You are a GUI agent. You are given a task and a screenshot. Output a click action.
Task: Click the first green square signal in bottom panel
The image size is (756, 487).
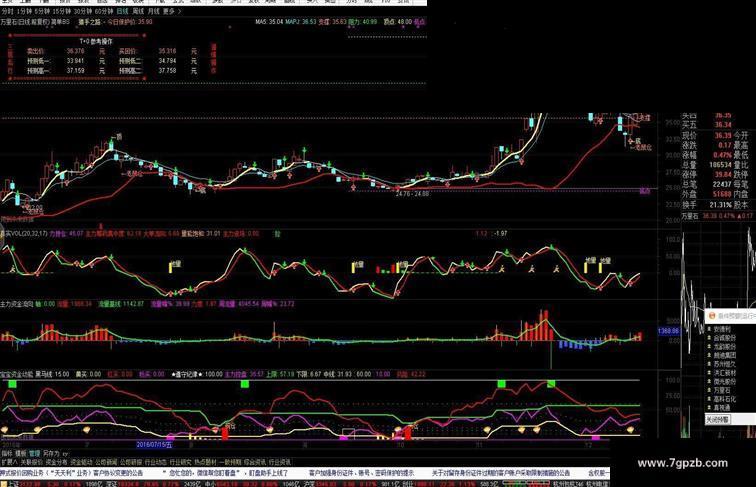click(x=13, y=384)
